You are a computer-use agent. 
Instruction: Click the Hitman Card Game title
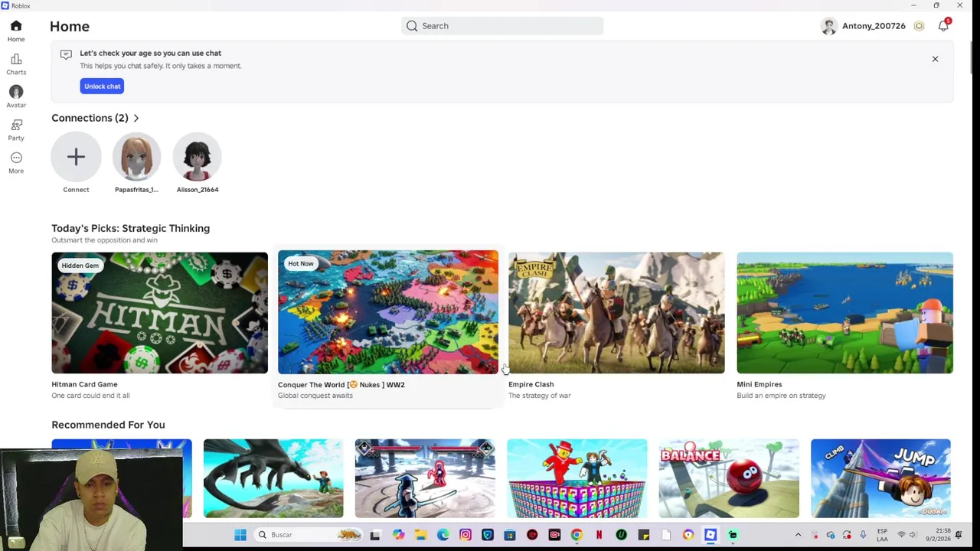tap(84, 384)
